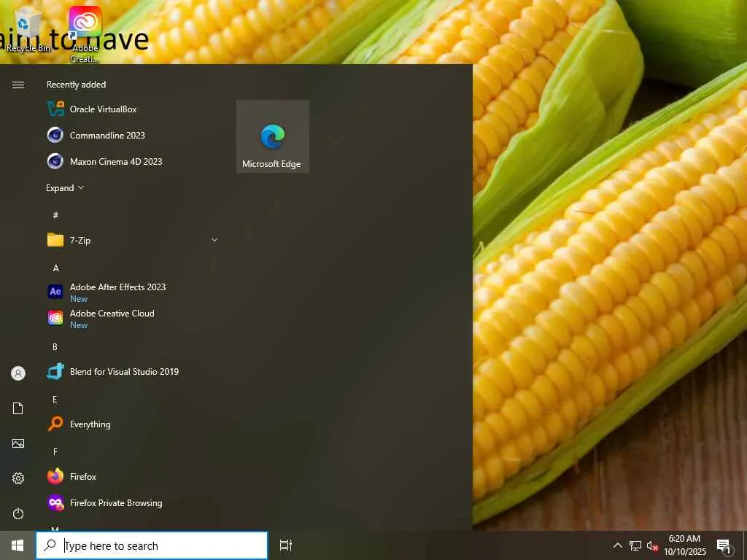Click the Power button in Start sidebar

pyautogui.click(x=18, y=513)
